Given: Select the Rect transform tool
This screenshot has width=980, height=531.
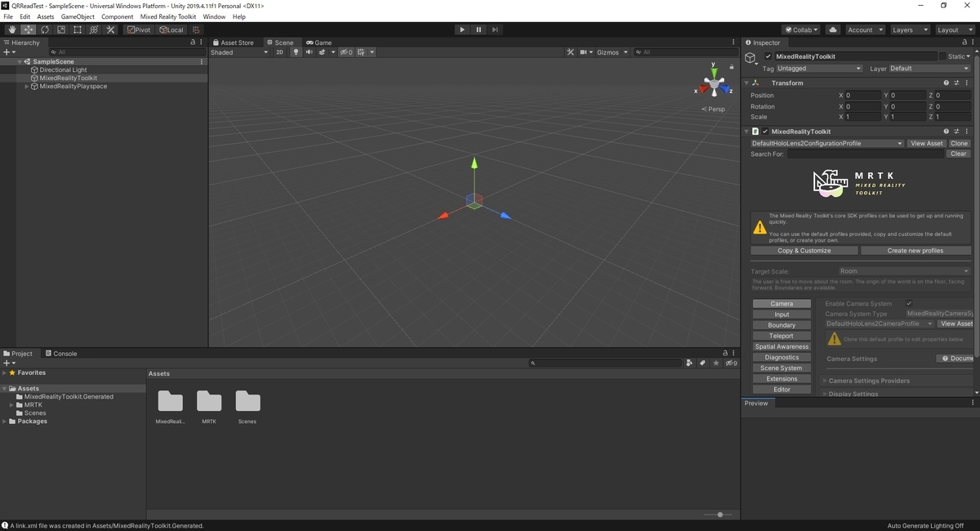Looking at the screenshot, I should (77, 30).
